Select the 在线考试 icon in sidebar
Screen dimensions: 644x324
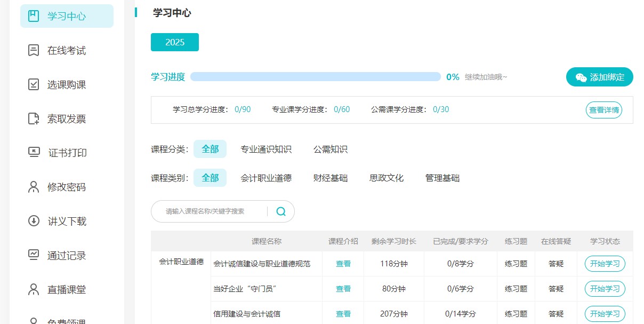(x=33, y=50)
